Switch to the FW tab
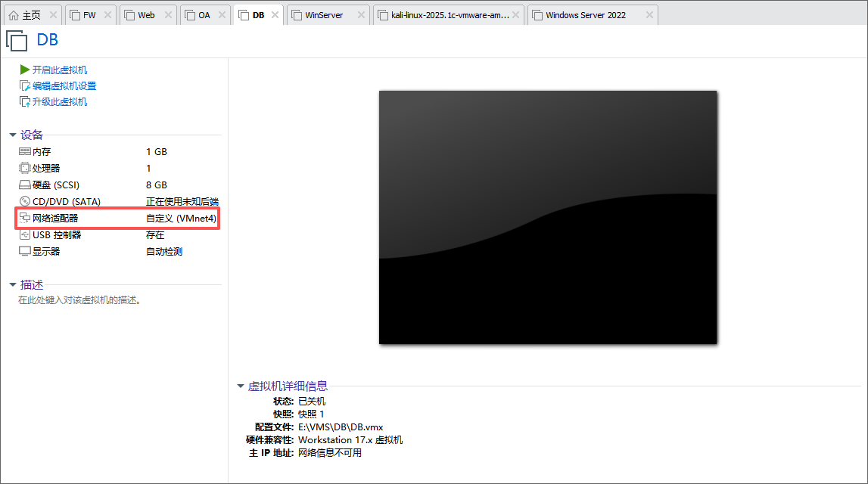 [89, 15]
